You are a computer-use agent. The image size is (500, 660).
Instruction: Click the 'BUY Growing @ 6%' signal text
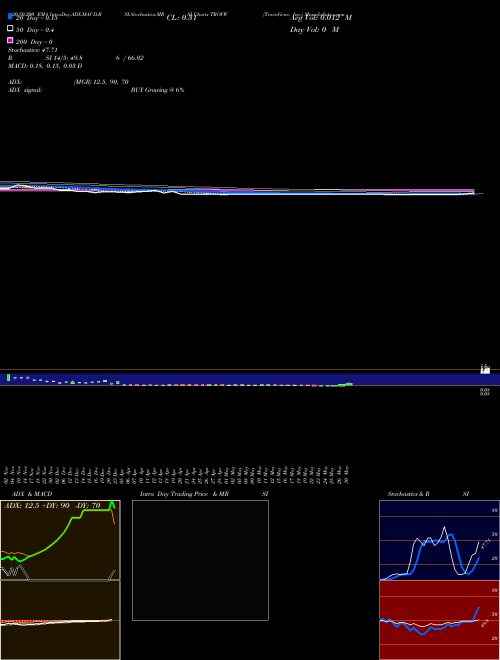pyautogui.click(x=157, y=90)
